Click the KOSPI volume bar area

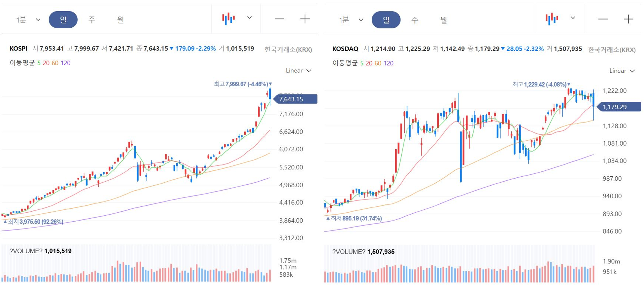tap(136, 263)
